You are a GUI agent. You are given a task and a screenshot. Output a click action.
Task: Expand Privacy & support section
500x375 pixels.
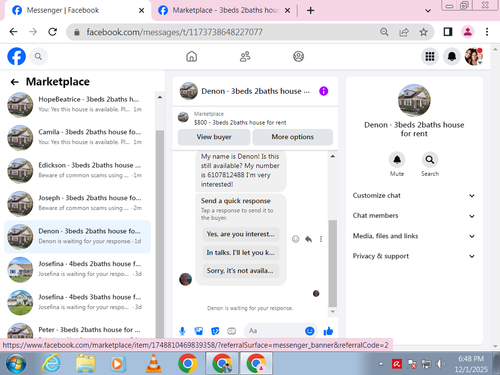click(x=413, y=256)
